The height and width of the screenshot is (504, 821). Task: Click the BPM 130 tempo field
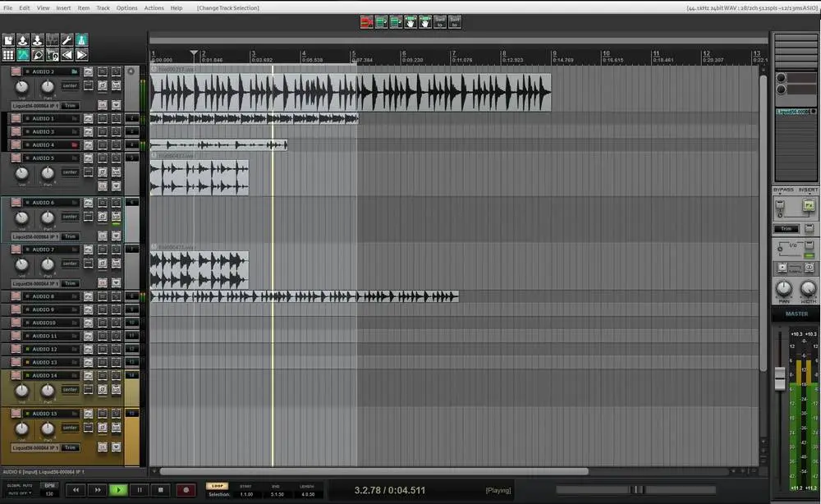[50, 493]
